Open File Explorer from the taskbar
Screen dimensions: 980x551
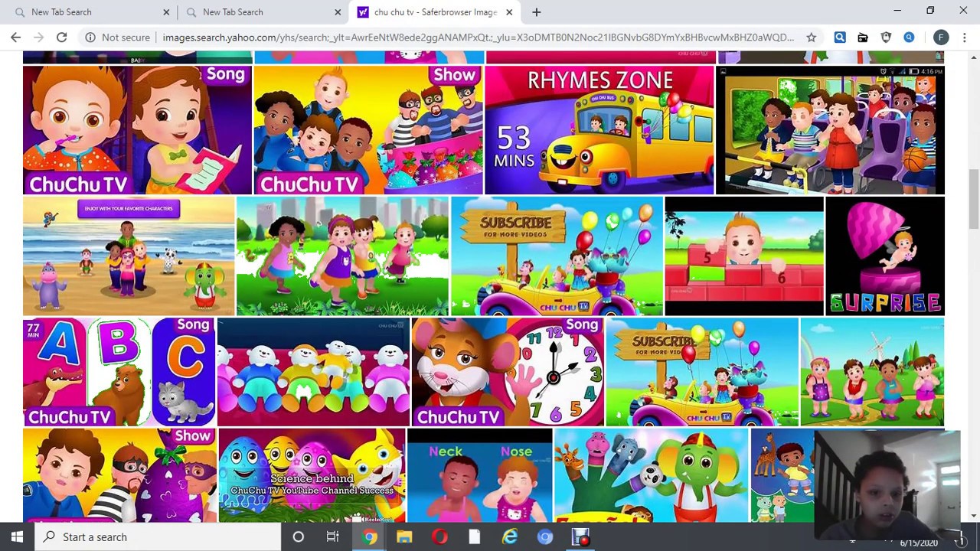(404, 537)
